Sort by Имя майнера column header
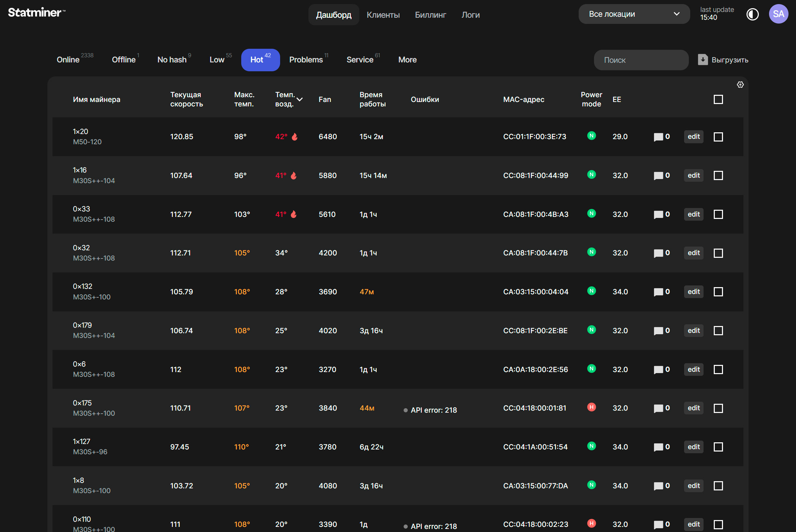The width and height of the screenshot is (796, 532). point(96,99)
